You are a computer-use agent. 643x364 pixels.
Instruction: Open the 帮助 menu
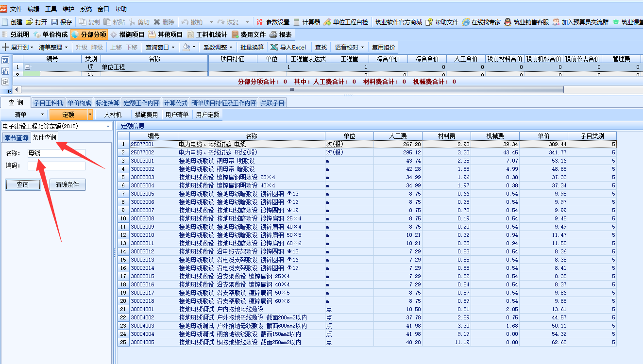pos(121,9)
